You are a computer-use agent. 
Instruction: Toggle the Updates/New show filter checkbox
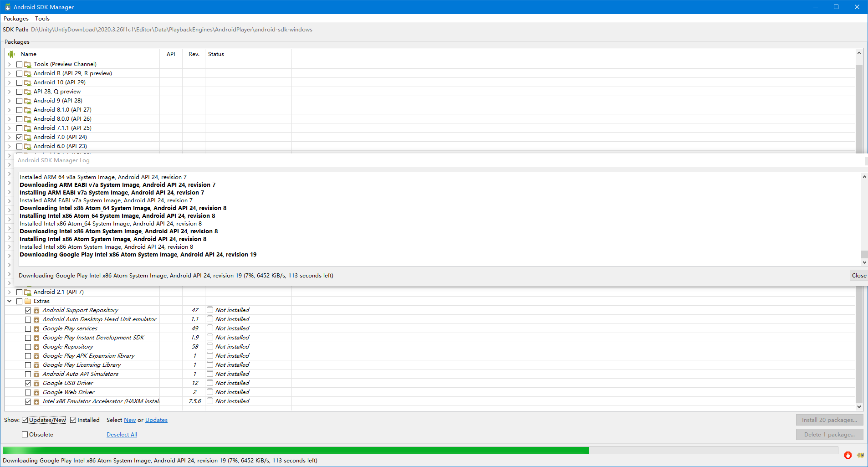tap(25, 420)
